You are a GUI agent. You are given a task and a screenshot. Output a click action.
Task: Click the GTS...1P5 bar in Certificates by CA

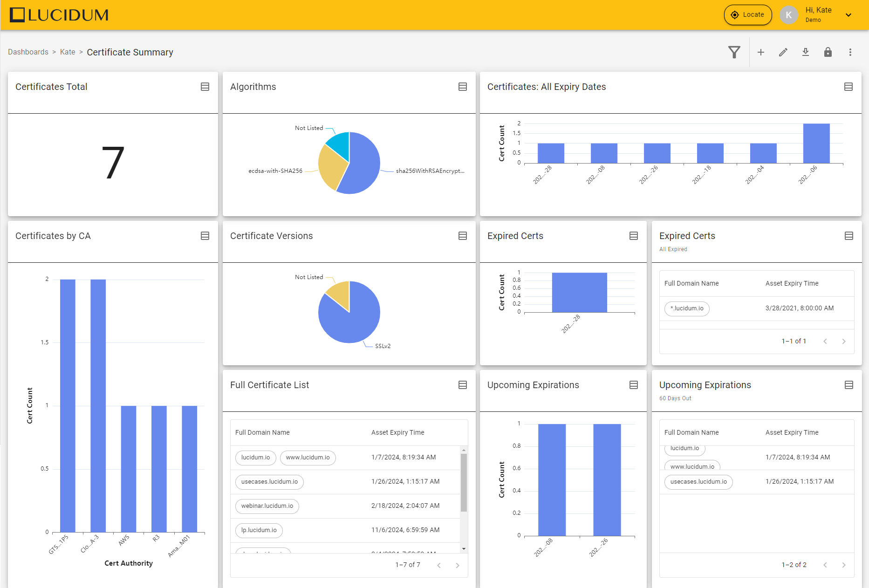coord(68,405)
